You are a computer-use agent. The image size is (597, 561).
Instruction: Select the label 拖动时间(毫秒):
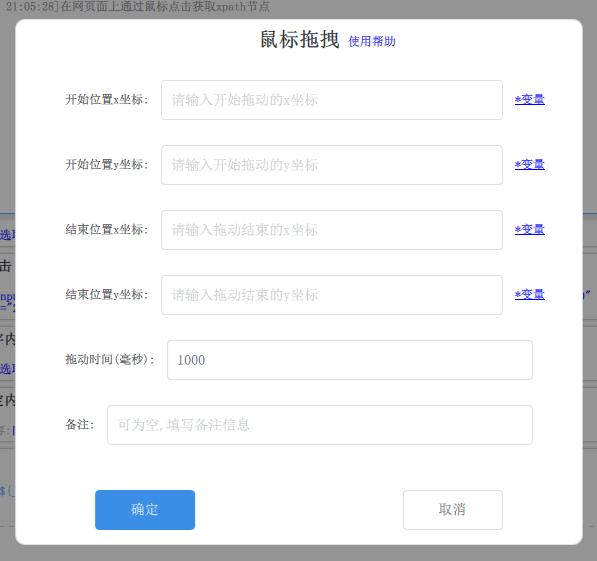(110, 360)
